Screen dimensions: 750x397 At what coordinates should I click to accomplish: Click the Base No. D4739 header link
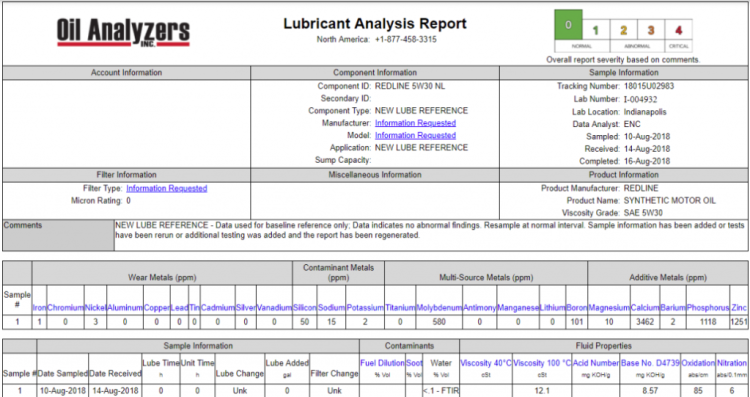(x=650, y=363)
